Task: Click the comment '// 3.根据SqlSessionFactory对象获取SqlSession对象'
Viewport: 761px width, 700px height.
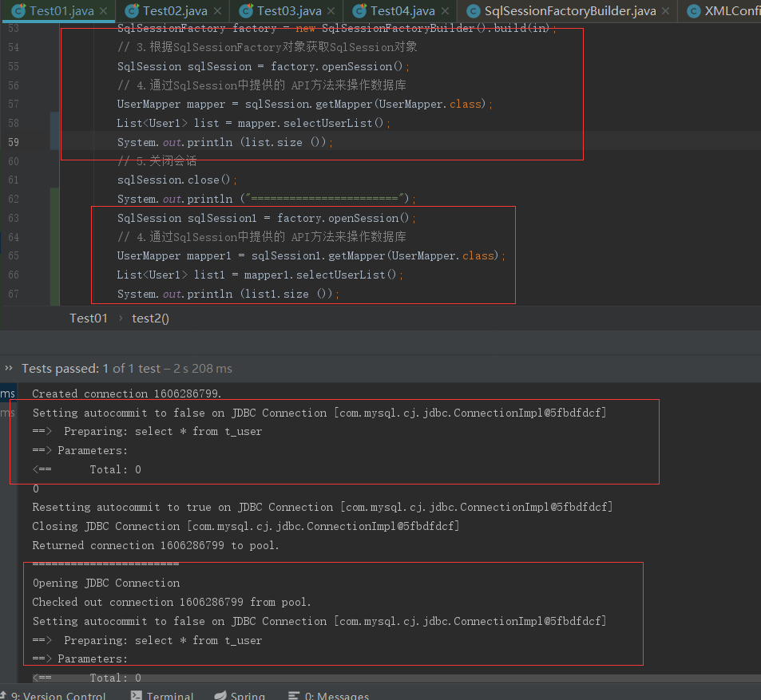Action: 268,47
